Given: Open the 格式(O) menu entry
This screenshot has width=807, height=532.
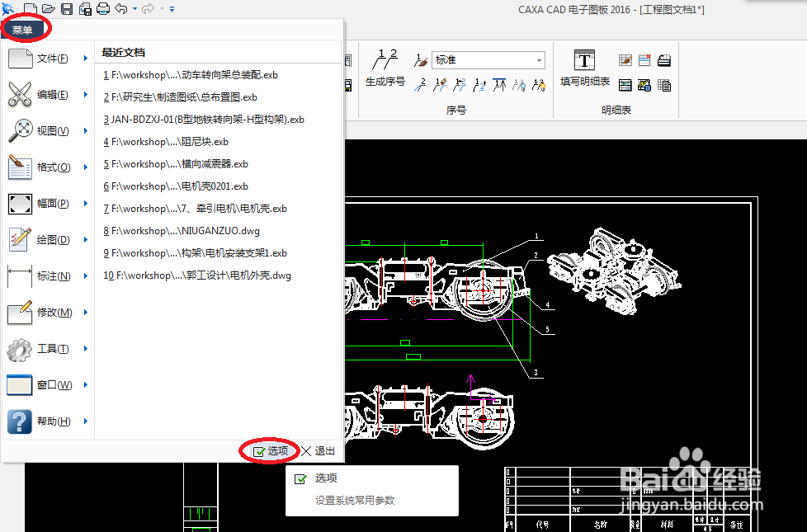Looking at the screenshot, I should tap(47, 167).
